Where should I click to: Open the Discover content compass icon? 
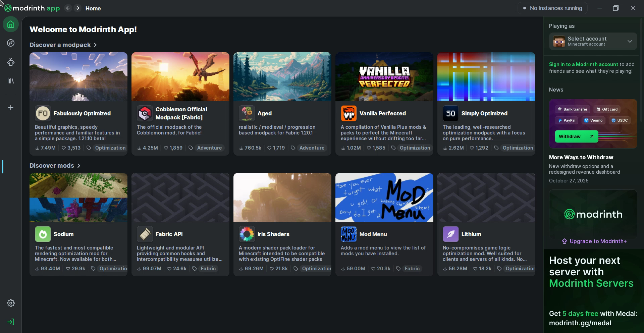(11, 43)
